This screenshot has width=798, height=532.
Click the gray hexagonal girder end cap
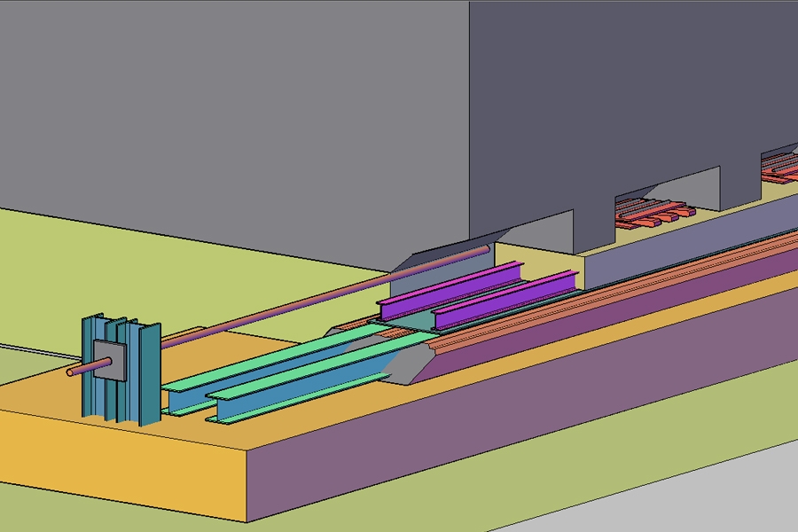tap(408, 364)
